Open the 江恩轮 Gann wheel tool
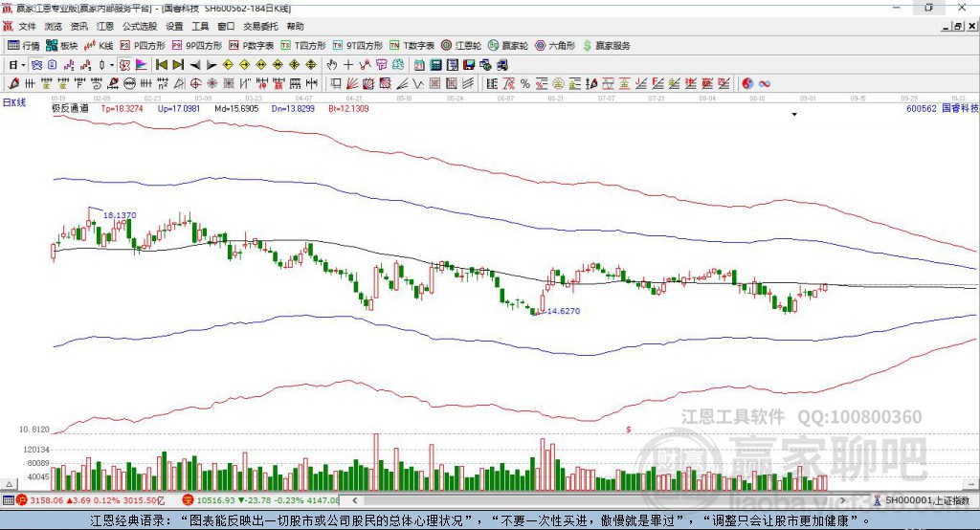 [x=460, y=46]
